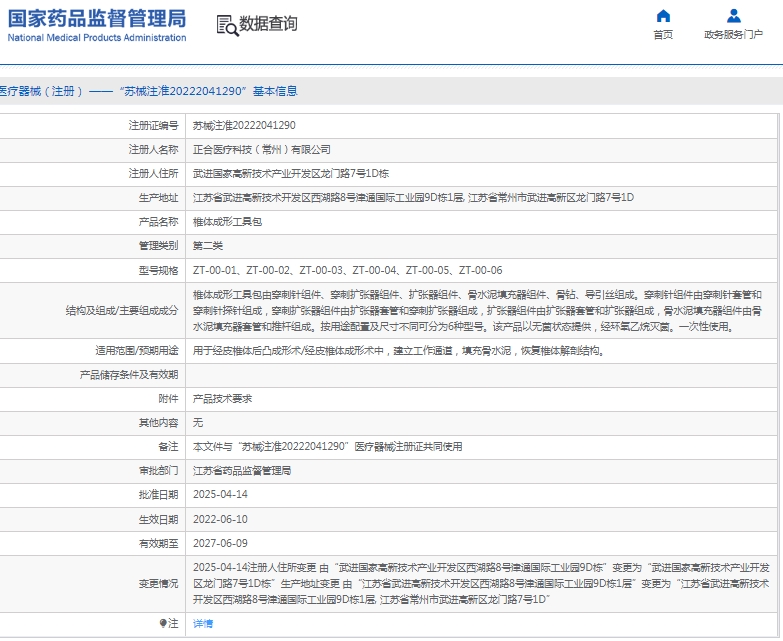The image size is (783, 641).
Task: Click the 注册证编号 row label
Action: point(153,125)
